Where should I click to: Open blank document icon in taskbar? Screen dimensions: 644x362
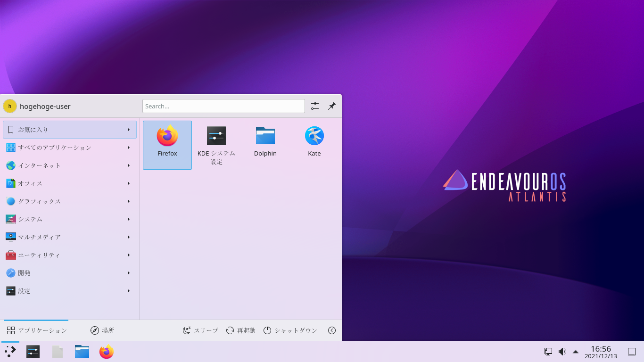[x=58, y=352]
